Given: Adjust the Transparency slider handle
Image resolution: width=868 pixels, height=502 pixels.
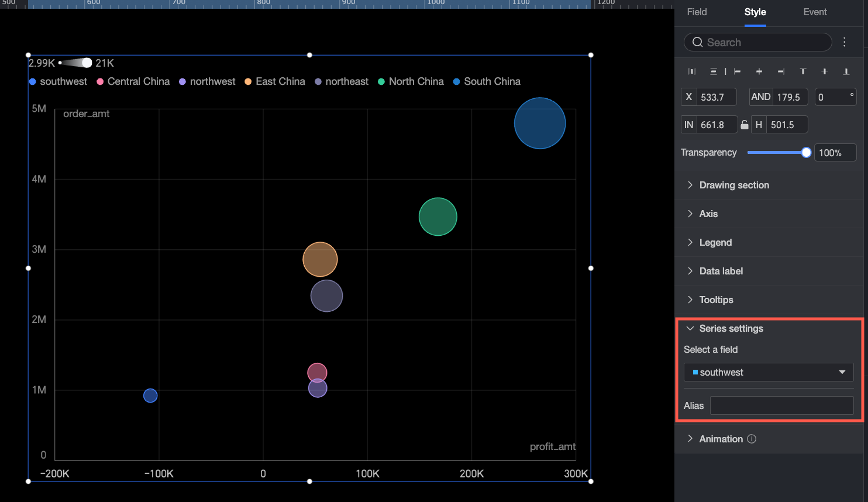Looking at the screenshot, I should [x=807, y=153].
